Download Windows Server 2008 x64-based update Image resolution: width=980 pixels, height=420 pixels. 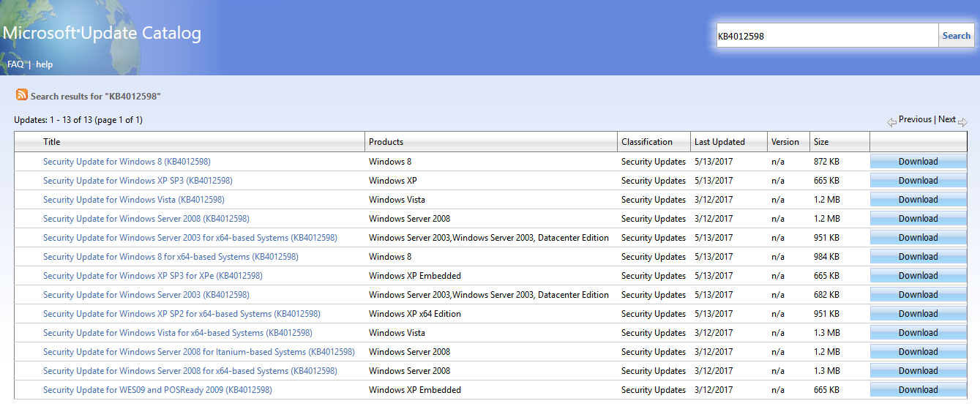point(918,371)
